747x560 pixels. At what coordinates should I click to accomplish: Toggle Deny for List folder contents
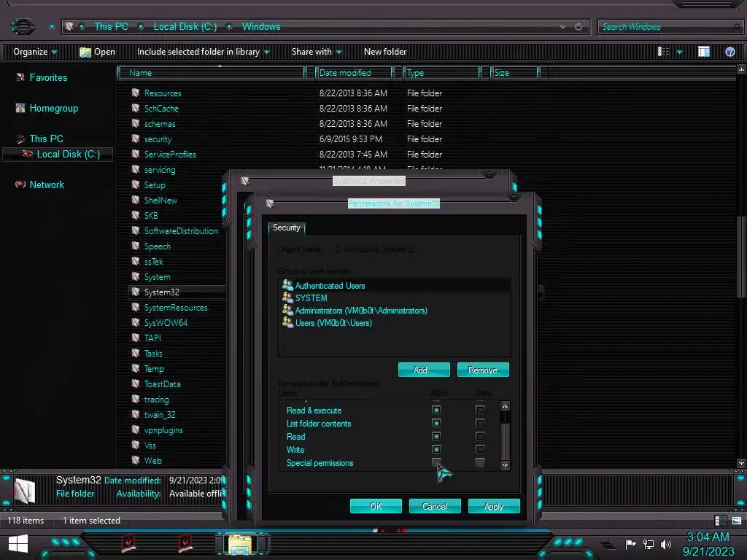(x=480, y=424)
